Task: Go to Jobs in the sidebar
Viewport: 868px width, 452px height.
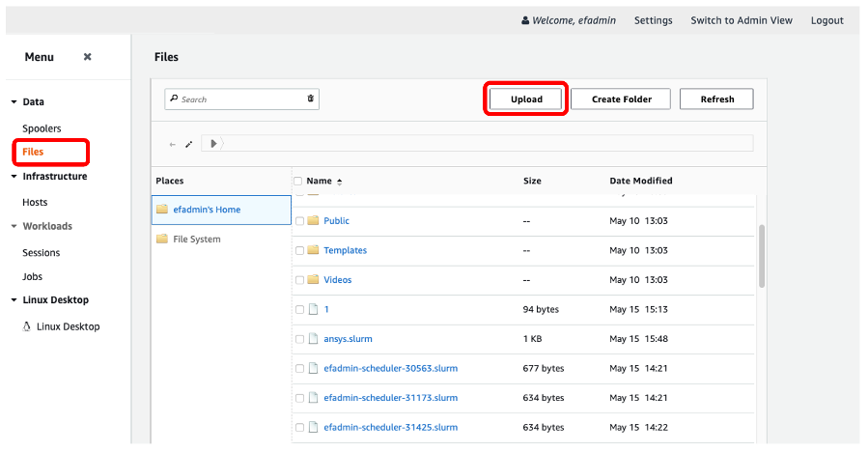Action: point(32,277)
